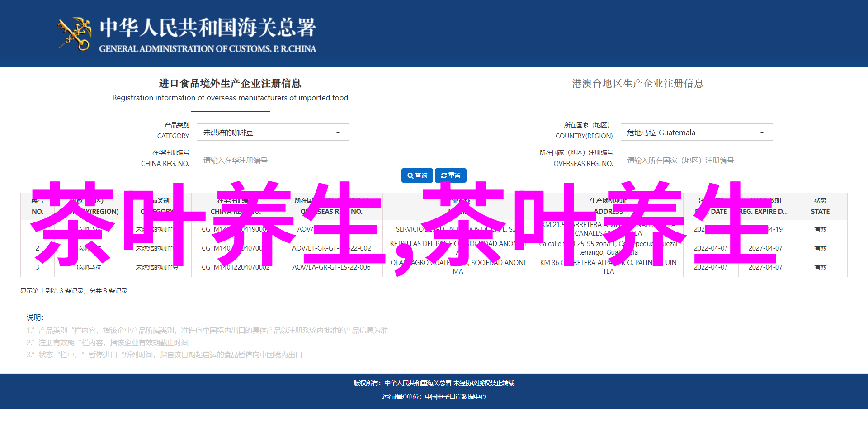Open the 产品类别 CATEGORY dropdown arrow

(x=338, y=133)
